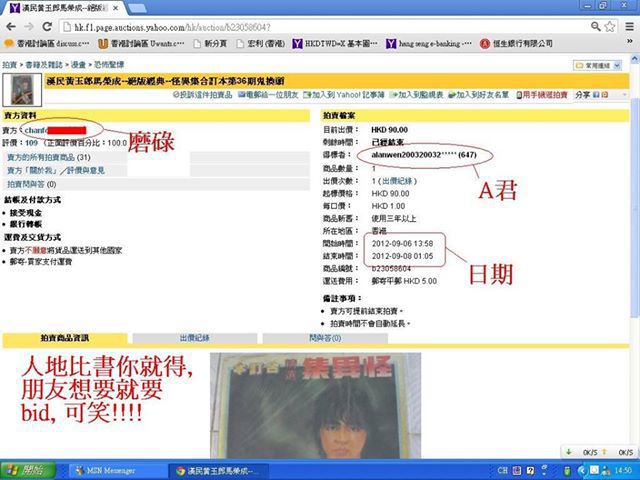Click 加入到監視表 link
Screen dimensions: 640x480
coord(416,95)
